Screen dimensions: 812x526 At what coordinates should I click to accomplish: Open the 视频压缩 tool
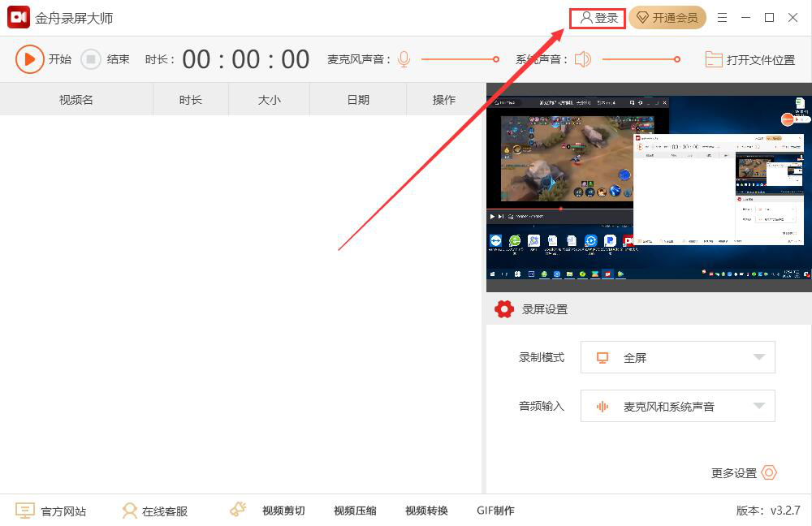(x=355, y=511)
